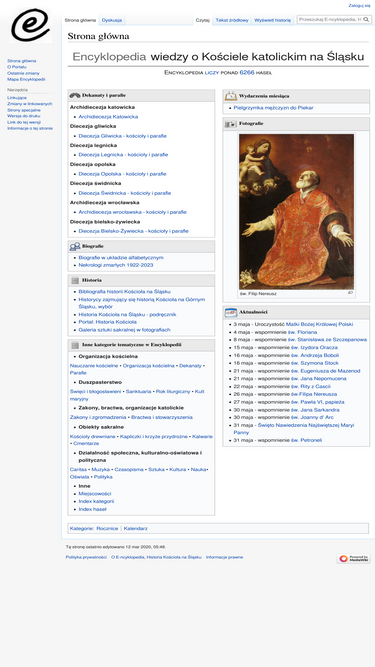The height and width of the screenshot is (667, 375).
Task: Click the Kalendarz category link
Action: (x=136, y=528)
